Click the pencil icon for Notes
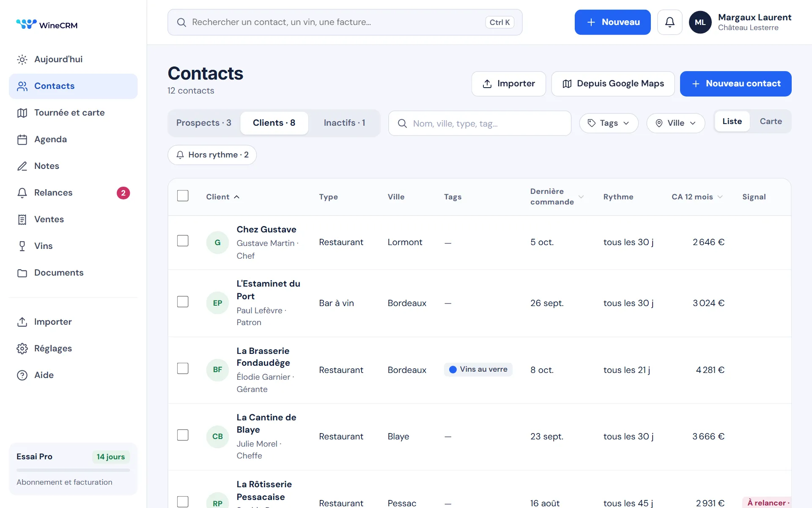The image size is (812, 508). coord(22,166)
